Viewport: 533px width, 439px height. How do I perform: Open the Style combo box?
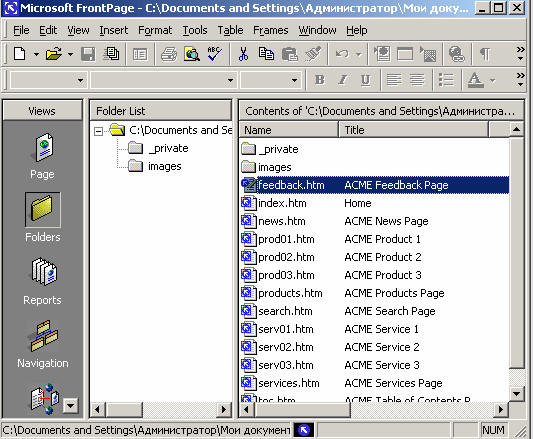pos(48,80)
